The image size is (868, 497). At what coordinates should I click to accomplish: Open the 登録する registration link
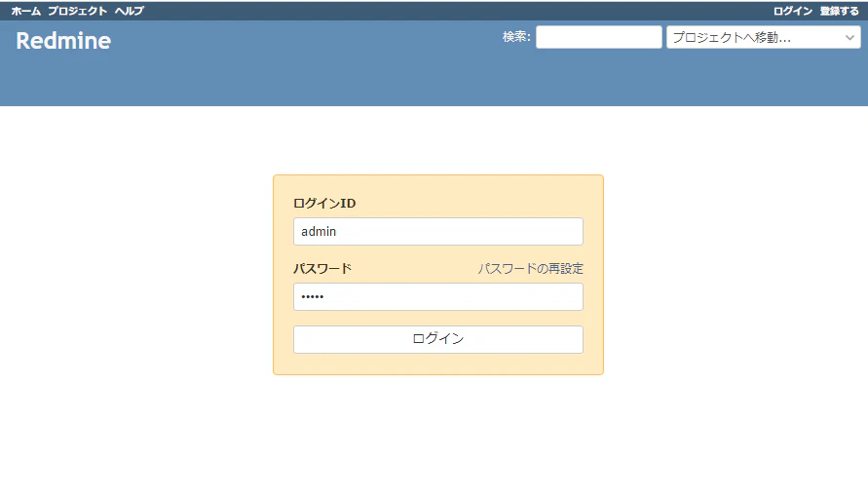(x=839, y=11)
